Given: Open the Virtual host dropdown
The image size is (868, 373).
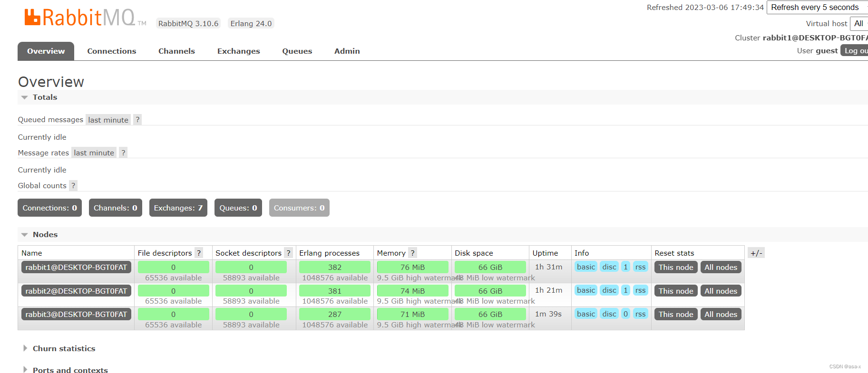Looking at the screenshot, I should [x=859, y=23].
